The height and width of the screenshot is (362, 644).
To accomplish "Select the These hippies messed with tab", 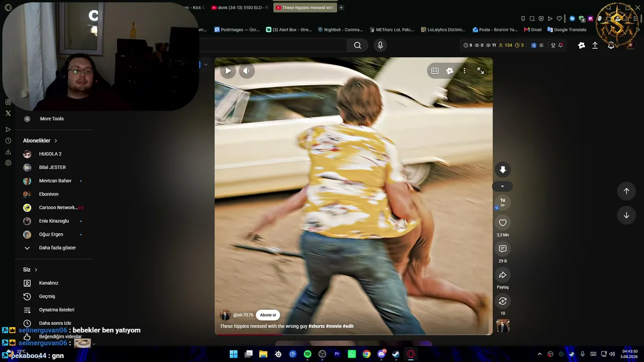I will click(x=305, y=8).
